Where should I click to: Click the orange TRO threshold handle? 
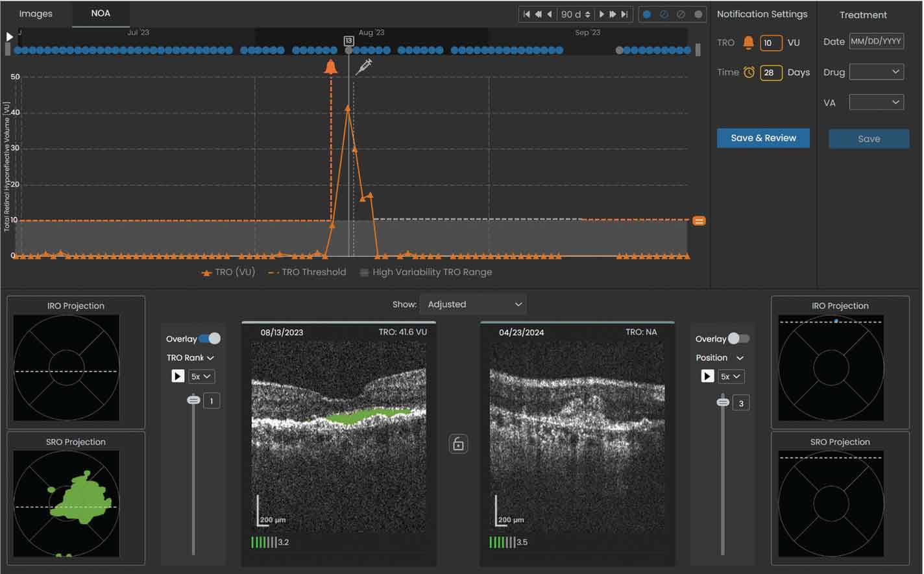tap(699, 221)
